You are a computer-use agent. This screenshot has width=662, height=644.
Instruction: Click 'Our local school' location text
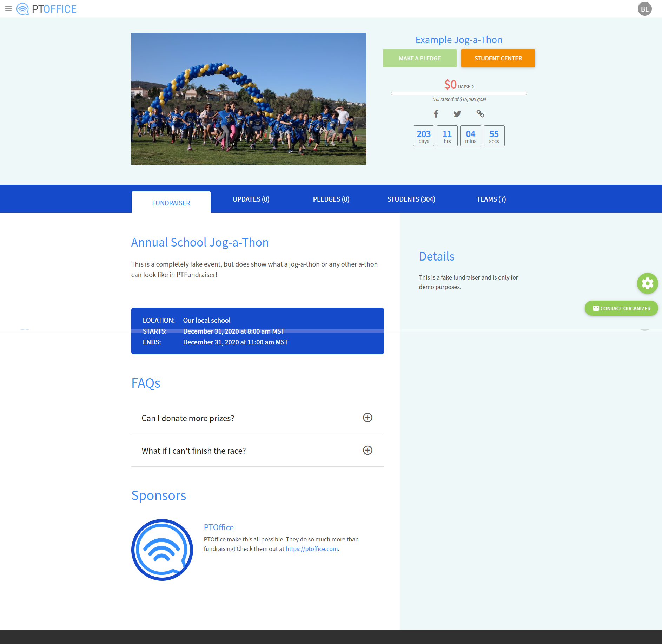[x=207, y=320]
